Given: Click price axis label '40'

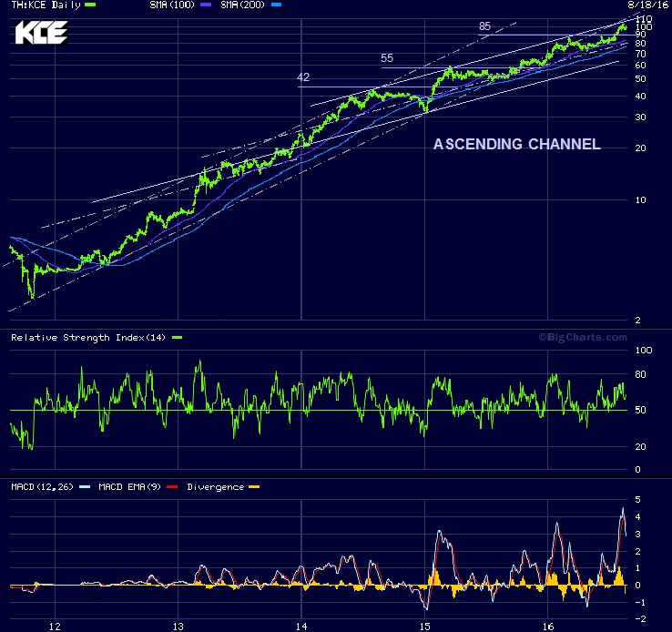Looking at the screenshot, I should point(640,97).
